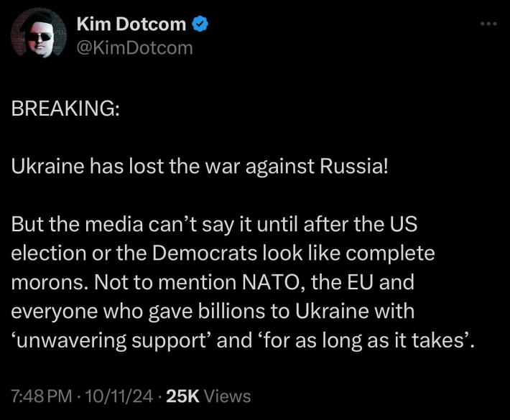Click the blue verified checkmark badge
Viewport: 510px width, 420px height.
click(200, 24)
